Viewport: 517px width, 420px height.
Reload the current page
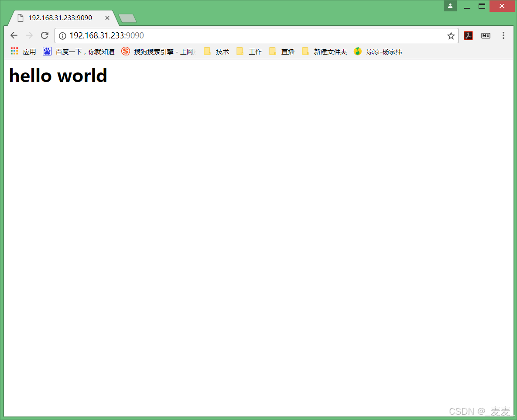coord(45,35)
